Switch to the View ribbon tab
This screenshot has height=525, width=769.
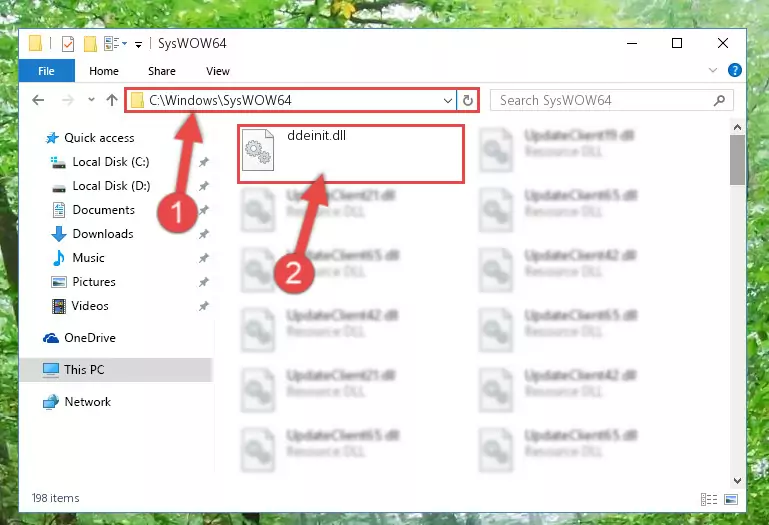[218, 71]
